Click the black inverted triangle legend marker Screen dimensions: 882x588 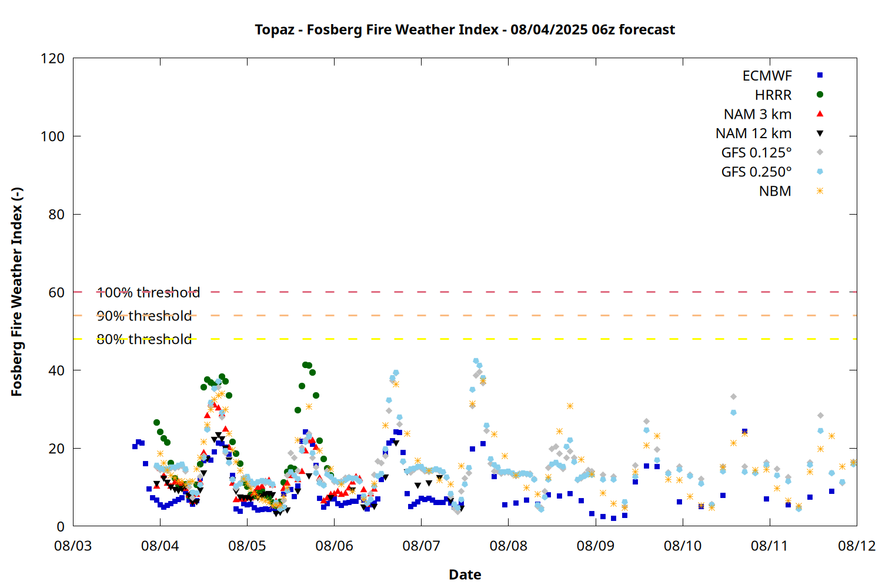pyautogui.click(x=820, y=133)
